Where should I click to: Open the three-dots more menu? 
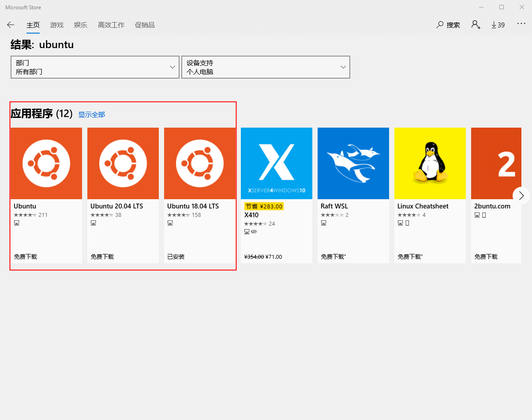click(521, 23)
